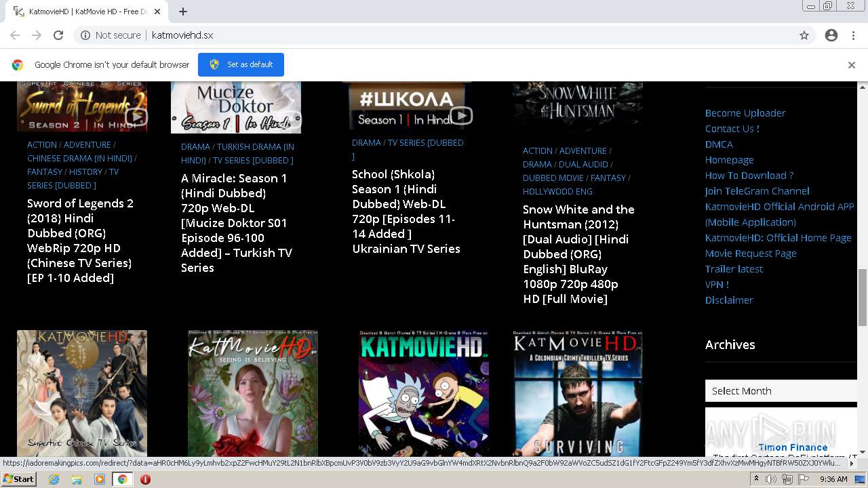Select the Chrome taskbar button
Viewport: 868px width, 488px height.
coord(123,479)
